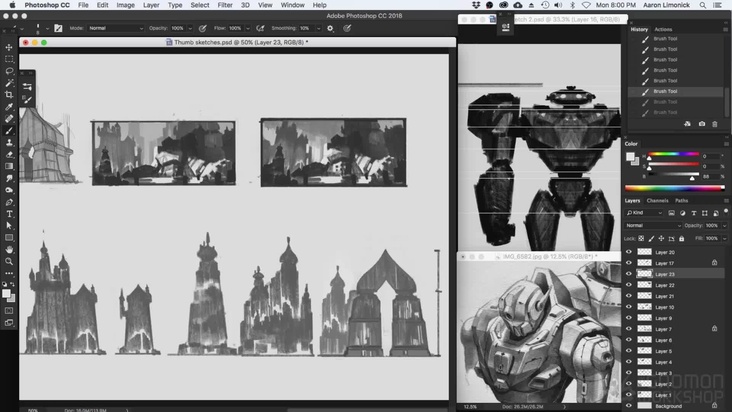Select the Type tool
This screenshot has height=412, width=732.
[10, 214]
